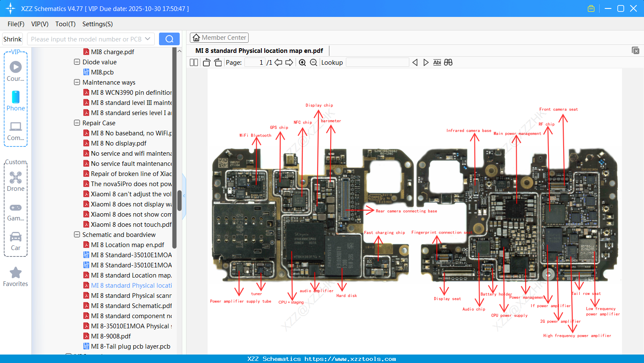The width and height of the screenshot is (644, 363).
Task: Rotate the PDF page counterclockwise
Action: pos(206,62)
